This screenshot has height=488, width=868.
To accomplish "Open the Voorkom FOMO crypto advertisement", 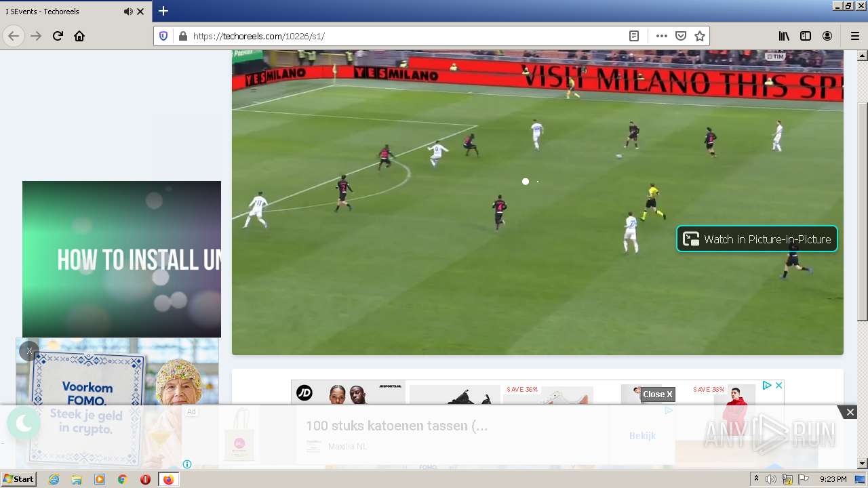I will 117,403.
